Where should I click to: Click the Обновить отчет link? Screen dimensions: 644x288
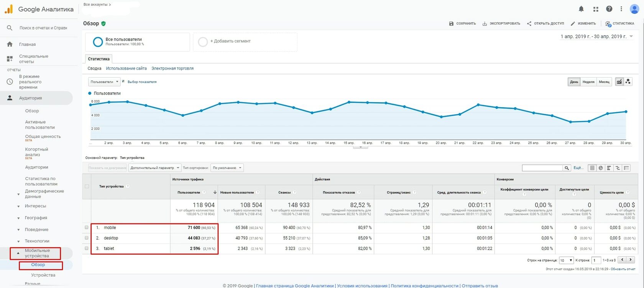(x=623, y=269)
